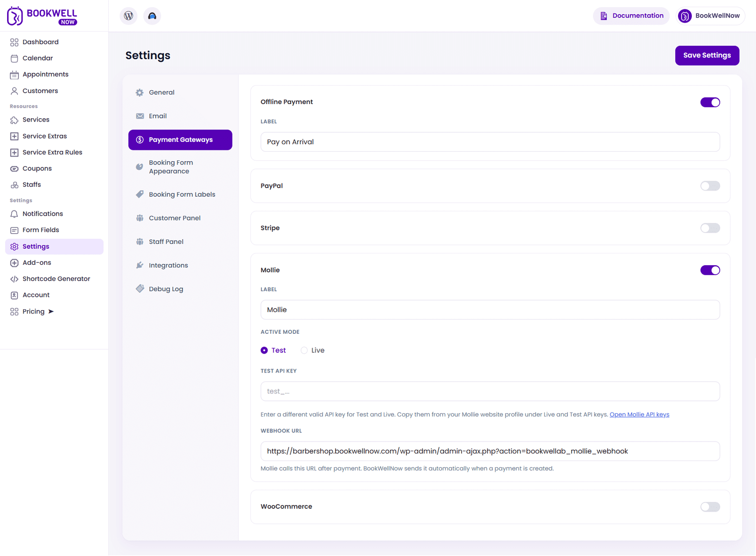
Task: Open the Debug Log tab
Action: 180,289
